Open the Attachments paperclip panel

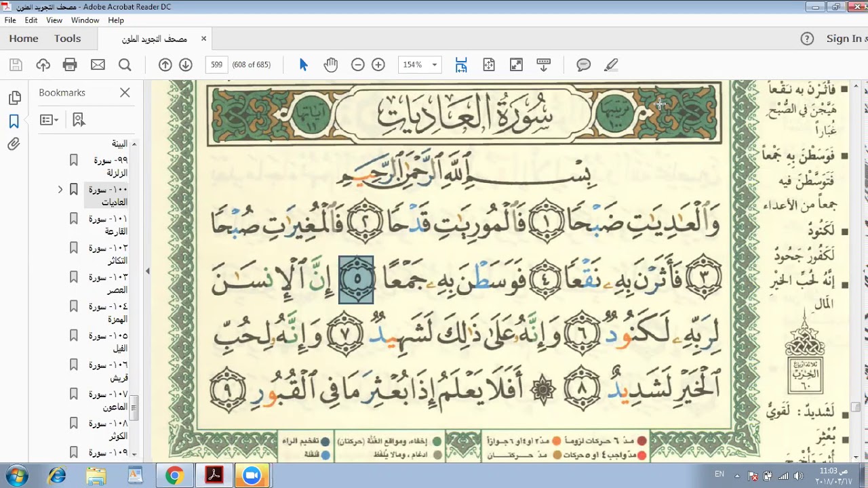click(14, 144)
